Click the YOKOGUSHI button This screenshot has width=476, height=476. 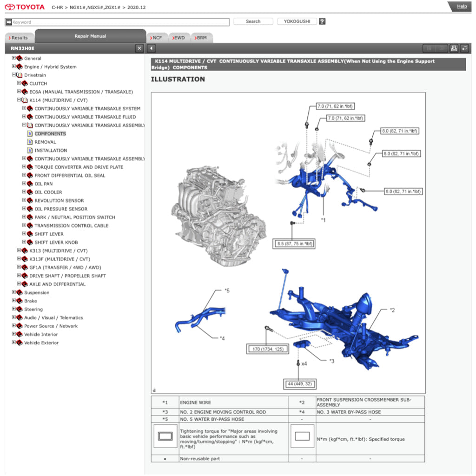(x=297, y=21)
